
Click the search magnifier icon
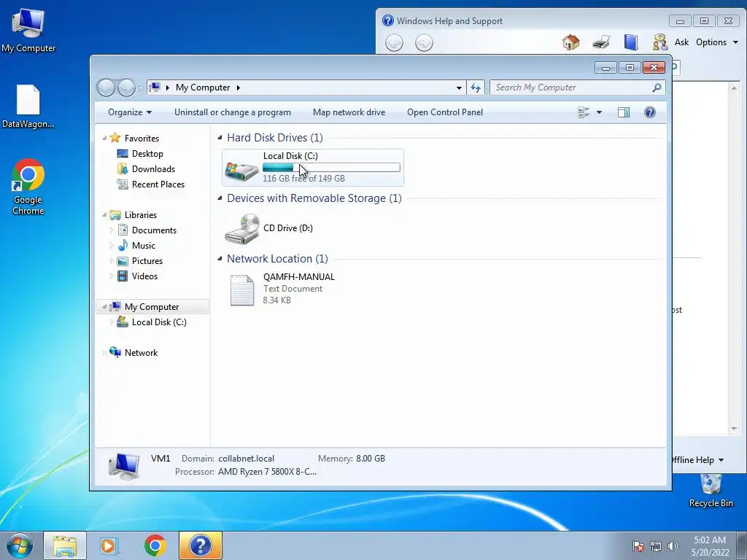coord(657,87)
